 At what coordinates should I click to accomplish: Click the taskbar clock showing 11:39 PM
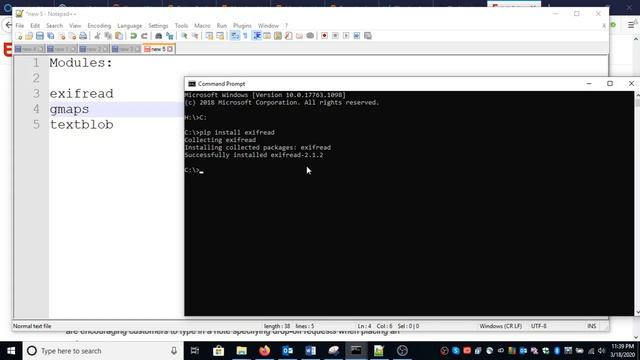(x=622, y=351)
